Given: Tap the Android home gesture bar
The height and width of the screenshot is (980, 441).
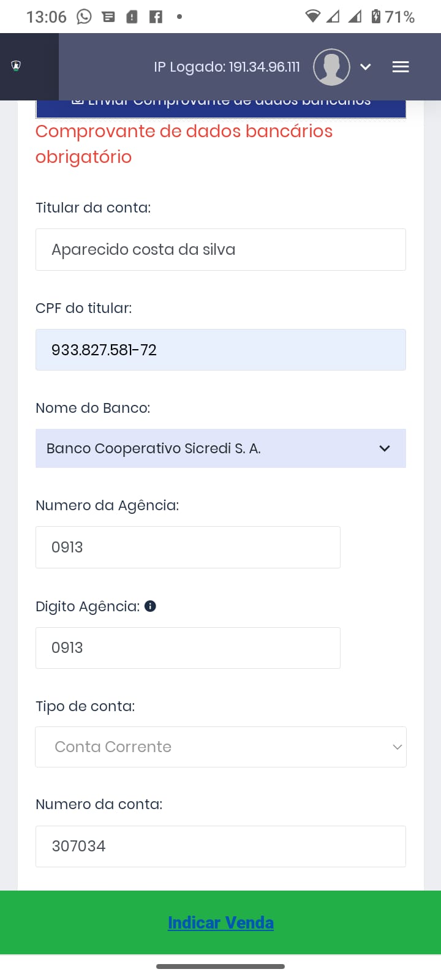Looking at the screenshot, I should coord(221,967).
